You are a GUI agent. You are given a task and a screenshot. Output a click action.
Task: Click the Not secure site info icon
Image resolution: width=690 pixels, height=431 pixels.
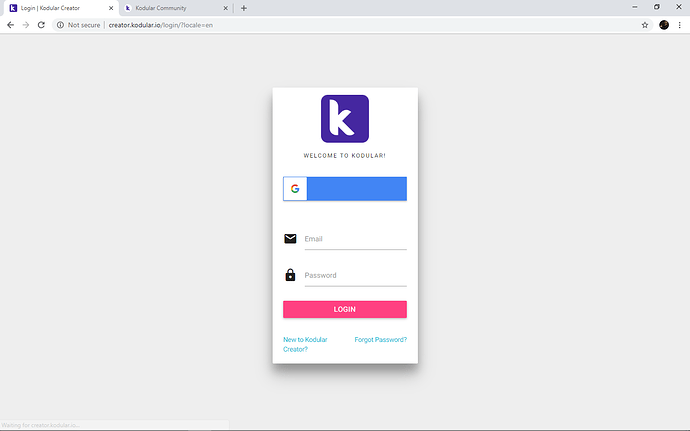pos(60,25)
